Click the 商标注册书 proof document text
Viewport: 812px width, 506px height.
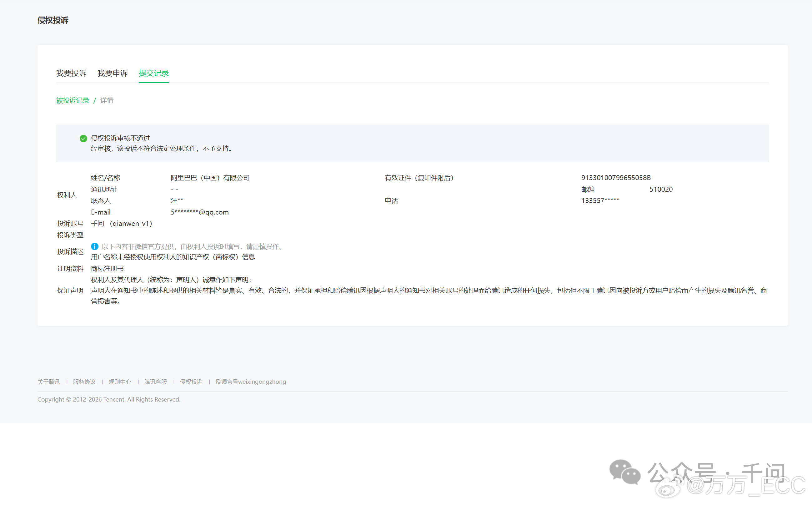click(107, 269)
